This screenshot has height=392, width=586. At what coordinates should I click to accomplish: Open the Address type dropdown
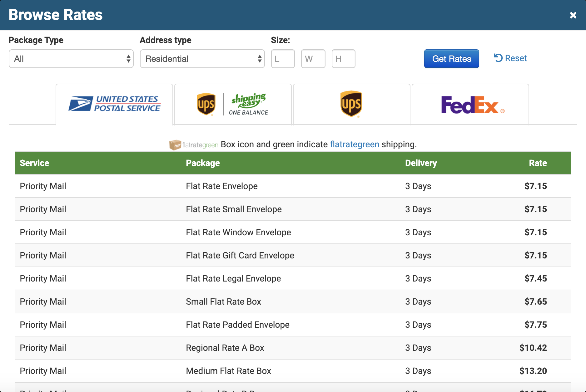click(202, 59)
